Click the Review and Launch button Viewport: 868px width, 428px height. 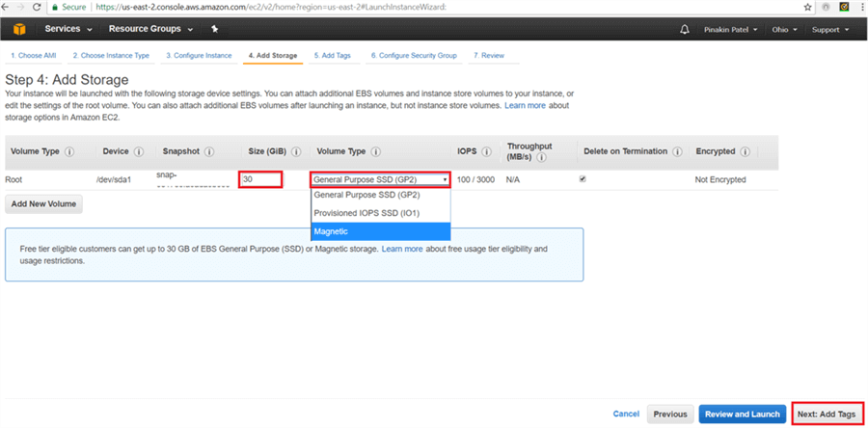pos(743,414)
